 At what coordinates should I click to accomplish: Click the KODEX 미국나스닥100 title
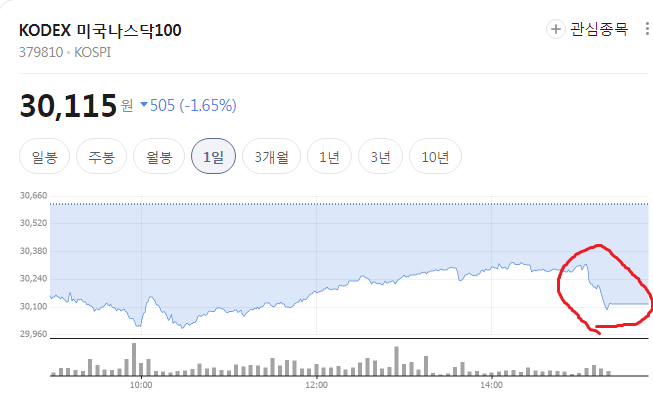pyautogui.click(x=100, y=30)
